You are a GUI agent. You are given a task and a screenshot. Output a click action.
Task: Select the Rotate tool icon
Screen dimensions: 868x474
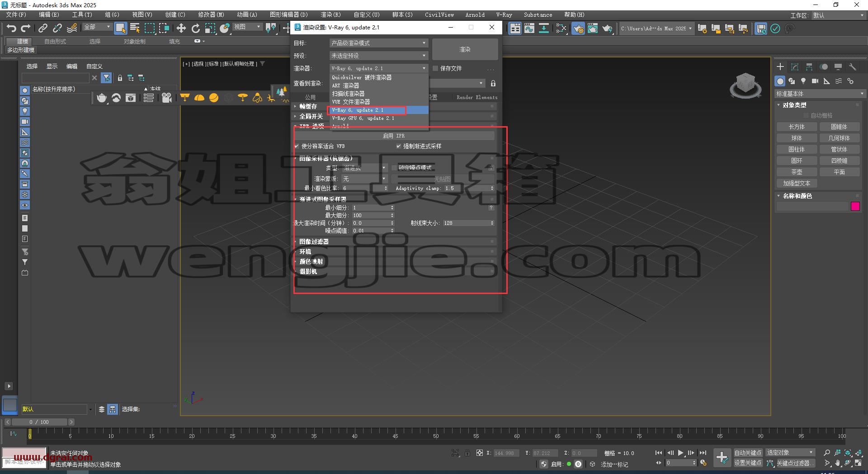click(x=196, y=28)
